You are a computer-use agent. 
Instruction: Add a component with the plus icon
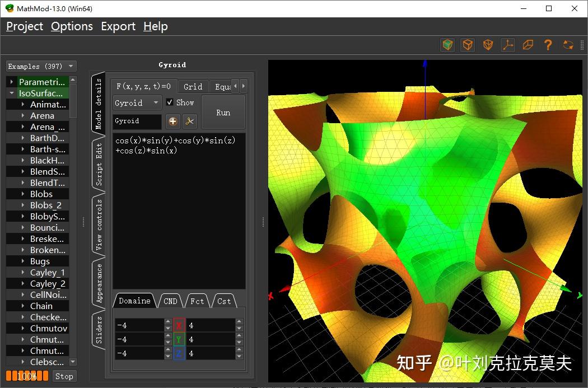[173, 121]
